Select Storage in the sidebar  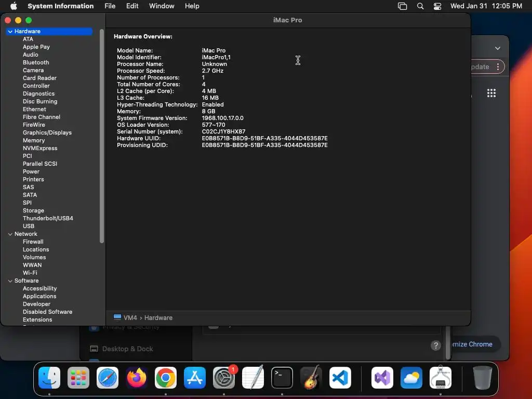33,211
